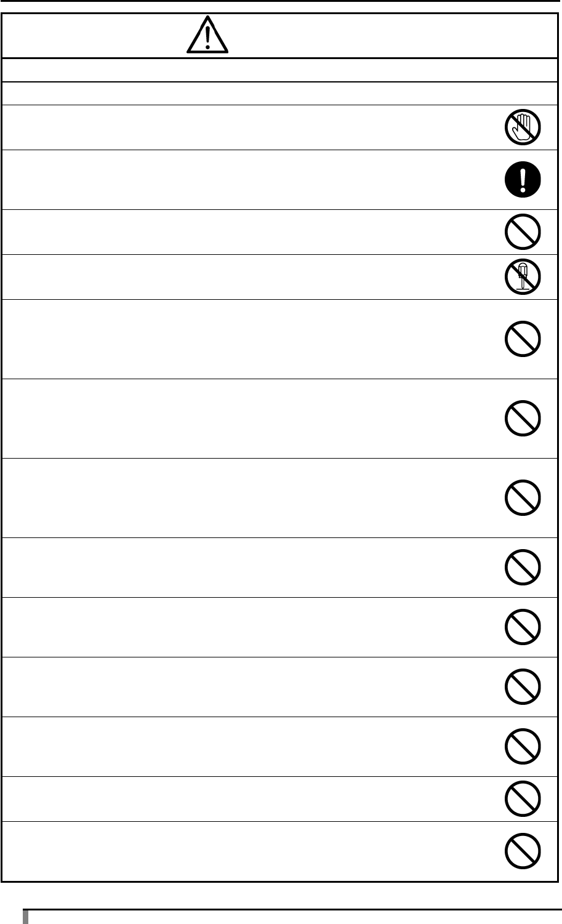Select the third plain prohibition circle from the top

tap(523, 419)
